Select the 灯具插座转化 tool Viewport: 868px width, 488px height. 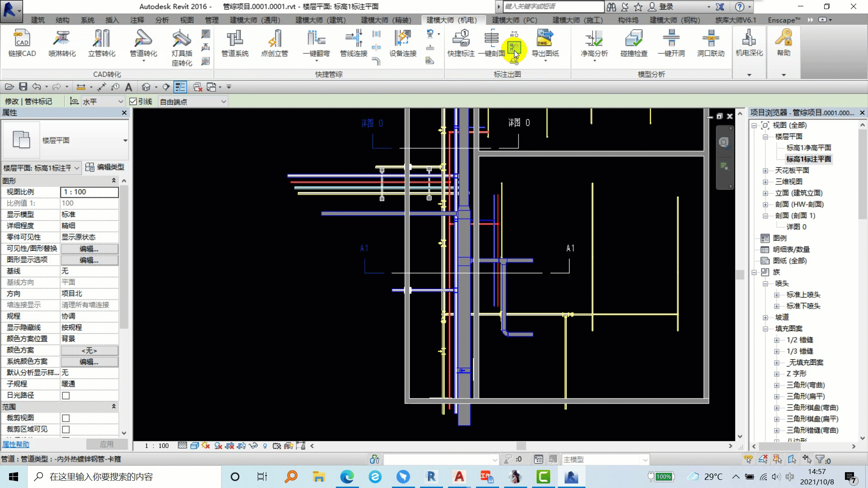point(182,48)
